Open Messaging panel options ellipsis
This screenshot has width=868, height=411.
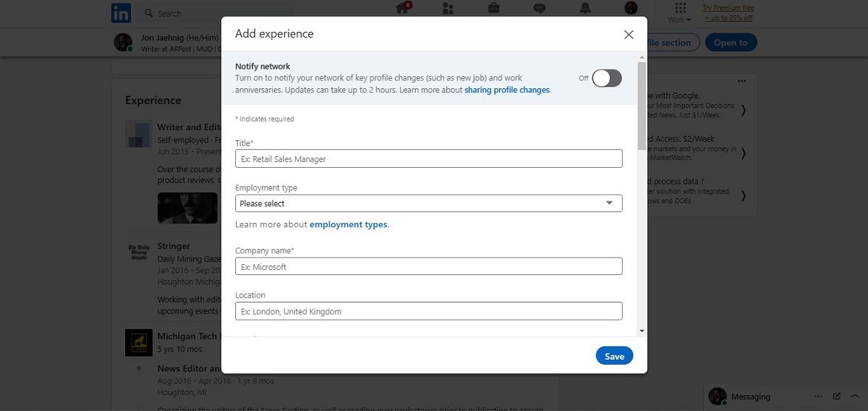pos(818,397)
